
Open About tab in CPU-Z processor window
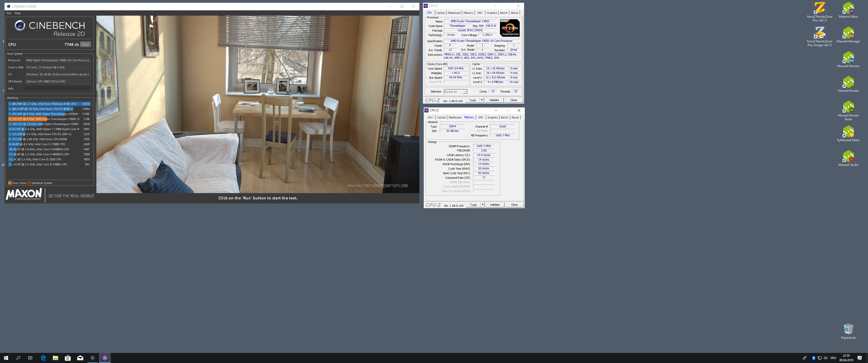click(514, 13)
